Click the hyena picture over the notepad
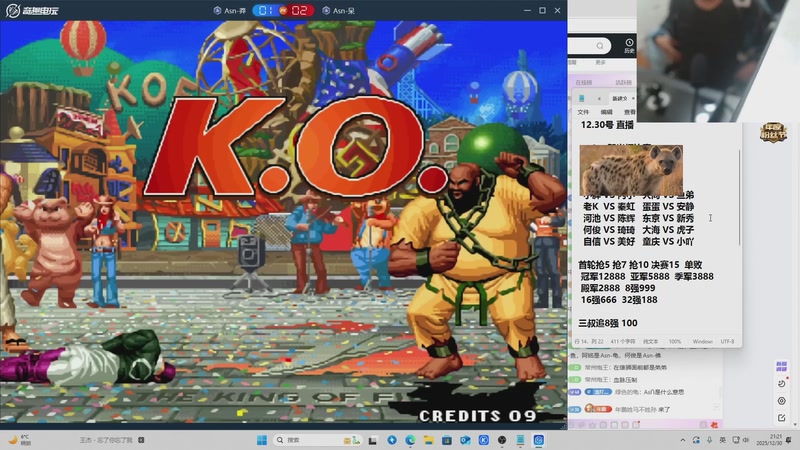The width and height of the screenshot is (800, 450). [x=631, y=170]
